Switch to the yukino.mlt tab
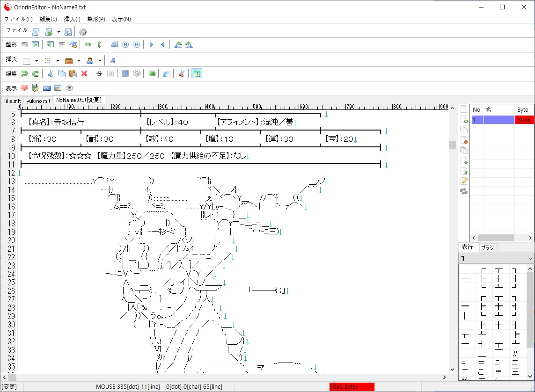The height and width of the screenshot is (392, 535). coord(38,101)
